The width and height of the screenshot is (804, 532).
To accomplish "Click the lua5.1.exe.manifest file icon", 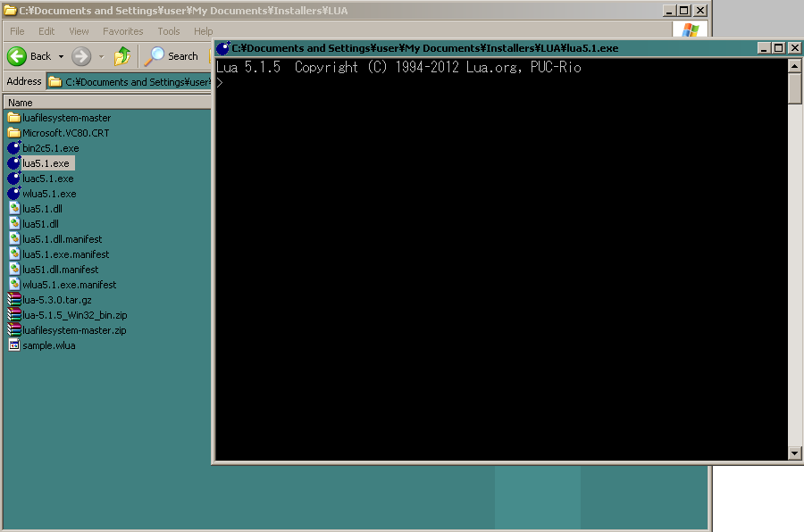I will [x=14, y=254].
